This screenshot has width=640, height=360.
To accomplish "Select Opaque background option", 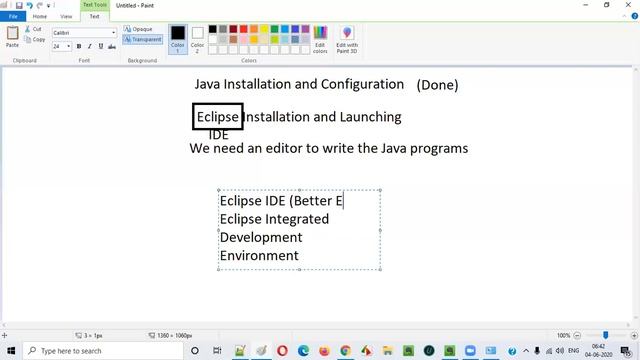I will (138, 29).
